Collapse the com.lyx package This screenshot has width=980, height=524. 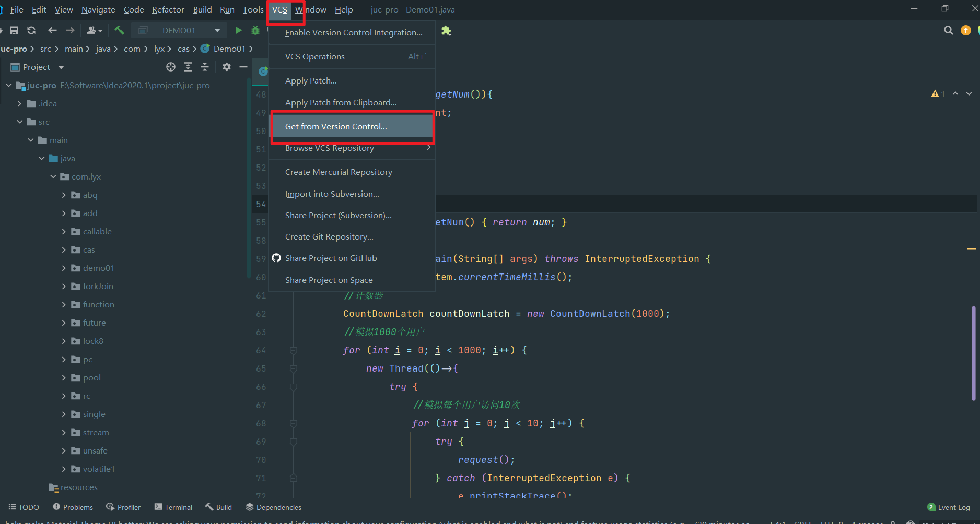coord(53,176)
